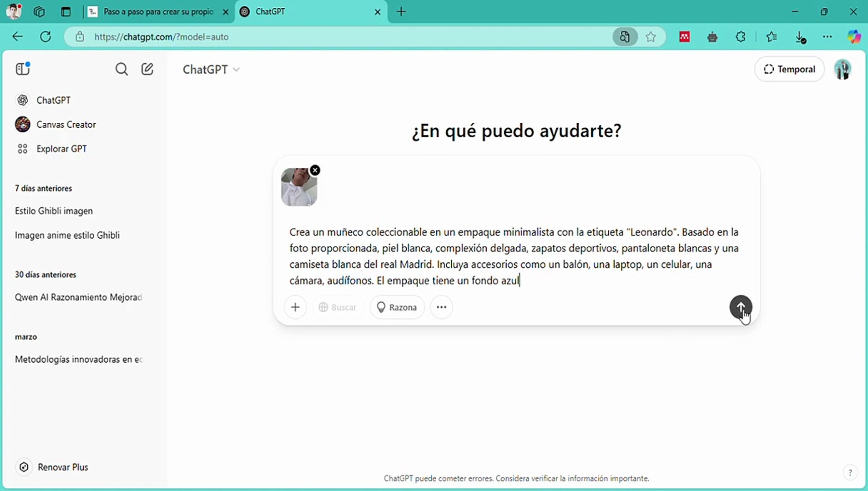Activate the Buscar web search option
868x491 pixels.
click(338, 307)
